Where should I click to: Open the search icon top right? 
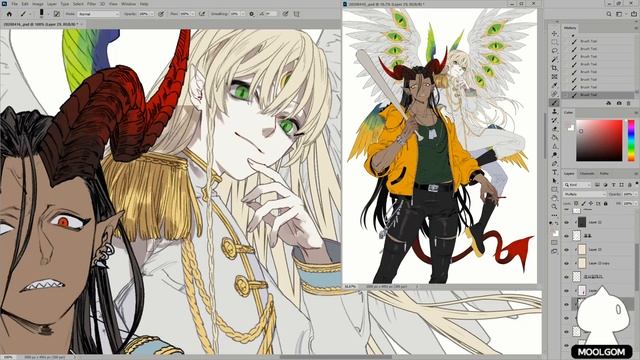coord(609,14)
